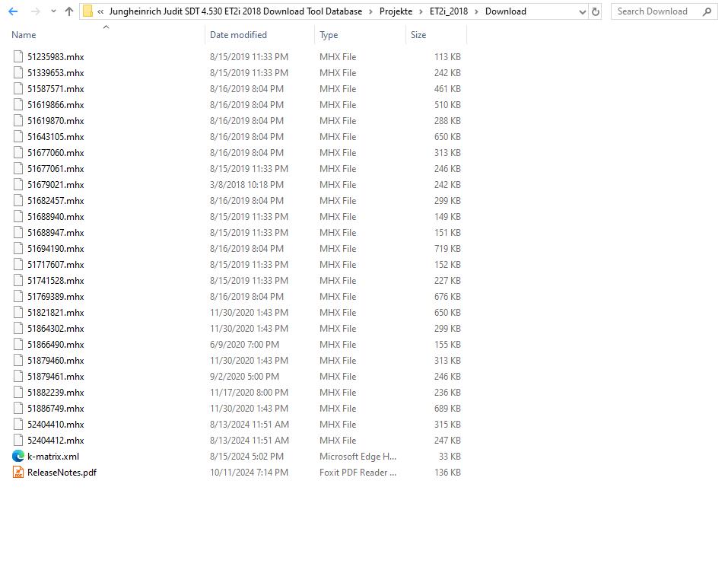
Task: Select file icon of 51741528.mhx
Action: tap(18, 280)
